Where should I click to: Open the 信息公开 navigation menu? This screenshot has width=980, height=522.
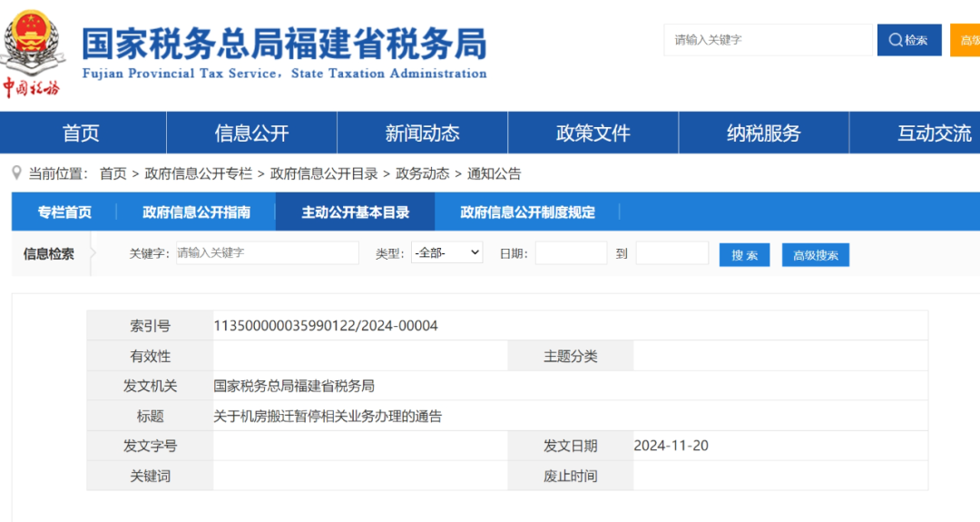click(251, 133)
